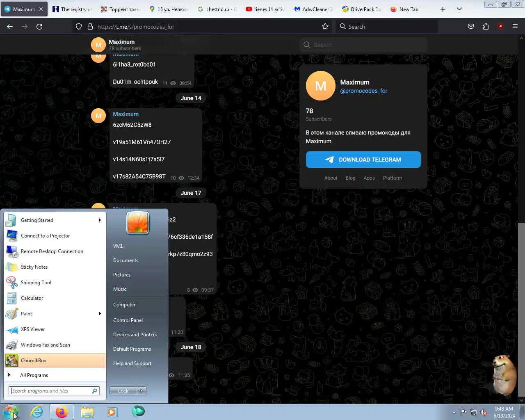Switch to the Торрент трекер tab
Viewport: 525px width, 420px height.
[x=121, y=9]
